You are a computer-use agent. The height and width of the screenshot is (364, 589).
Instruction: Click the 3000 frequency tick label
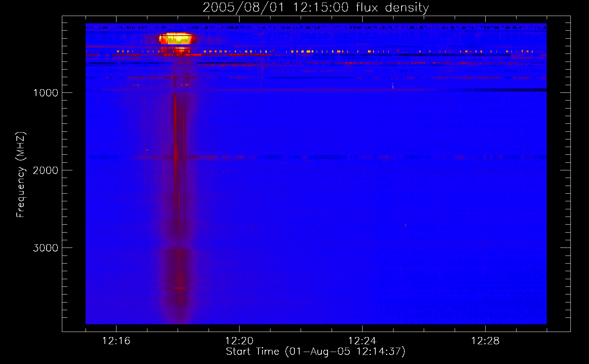point(46,248)
